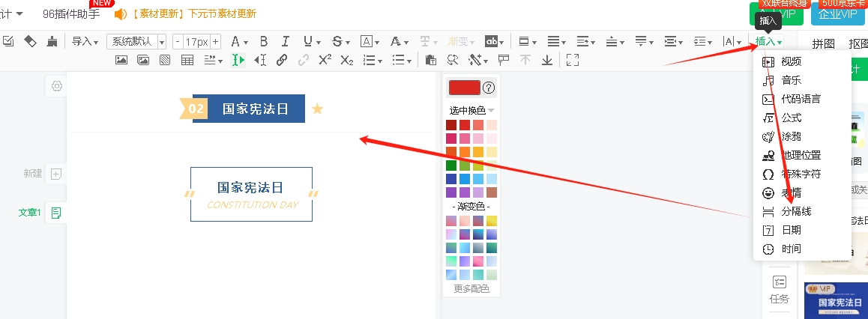
Task: Click the hyperlink chain icon
Action: coord(282,60)
